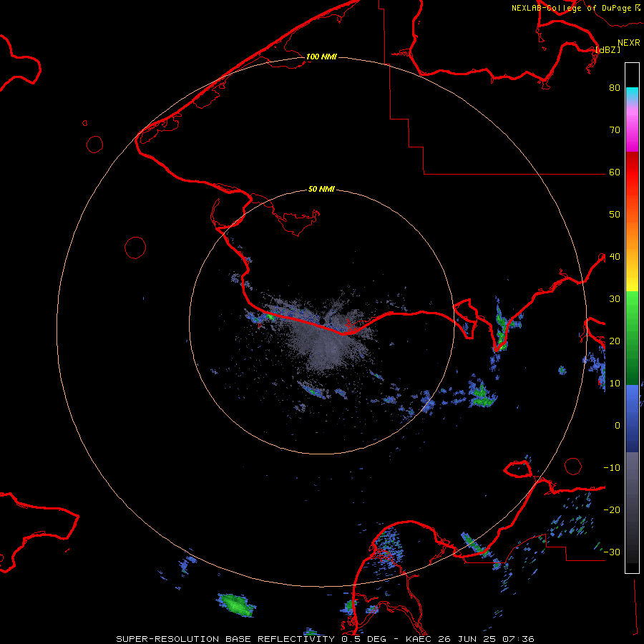Click the "-20" value on the dBZ scale
The image size is (644, 644).
[x=612, y=510]
